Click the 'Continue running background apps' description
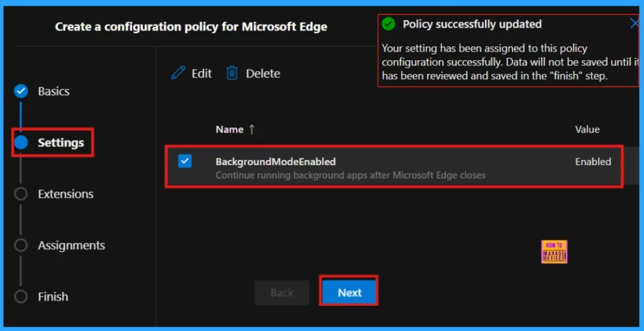This screenshot has height=331, width=644. click(x=350, y=175)
